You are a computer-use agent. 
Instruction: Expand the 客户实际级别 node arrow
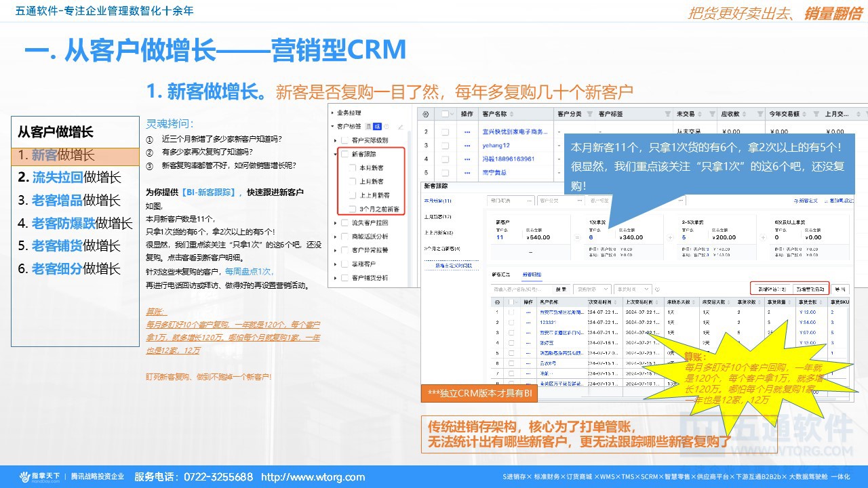click(x=335, y=140)
